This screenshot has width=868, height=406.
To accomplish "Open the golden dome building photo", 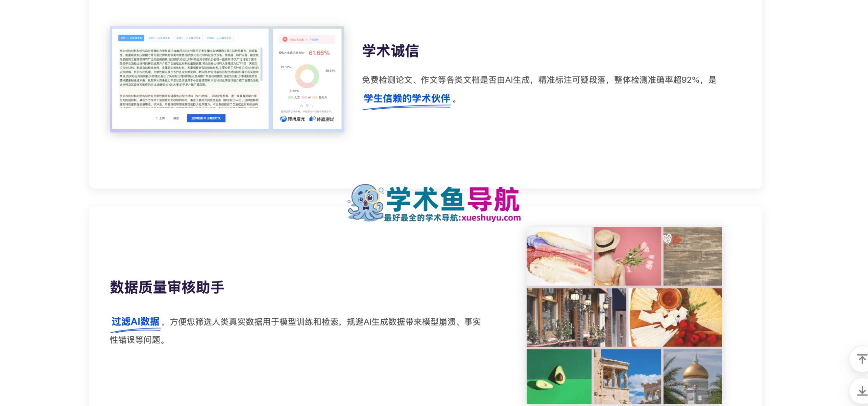I will [693, 377].
